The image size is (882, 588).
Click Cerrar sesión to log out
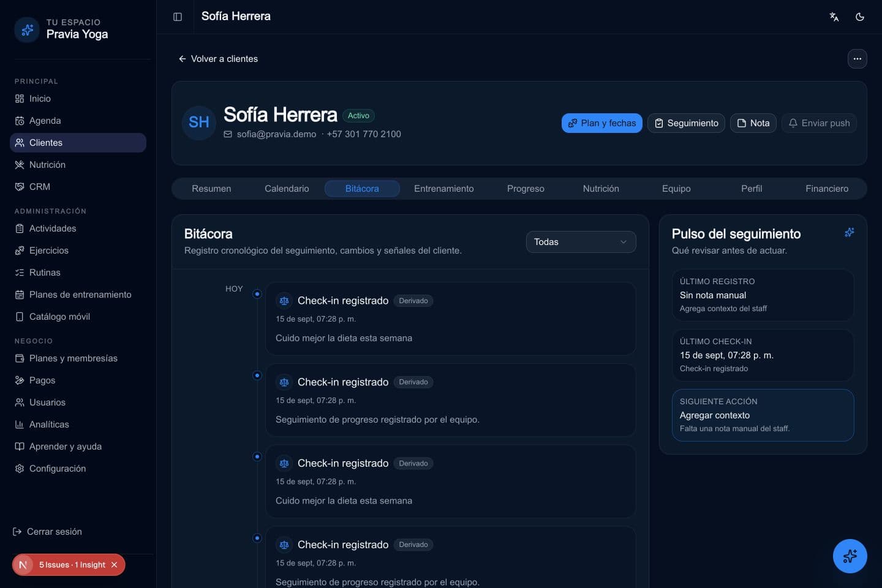pyautogui.click(x=48, y=532)
